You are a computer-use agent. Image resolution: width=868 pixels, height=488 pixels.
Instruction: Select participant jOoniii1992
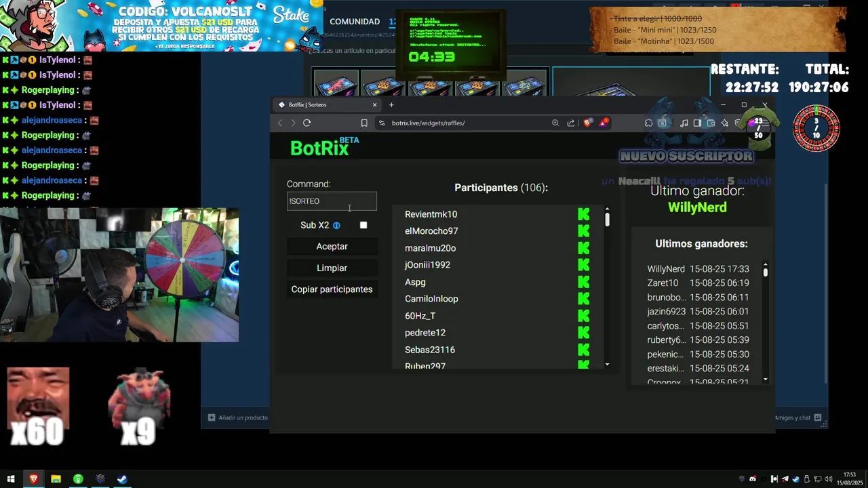click(x=427, y=265)
